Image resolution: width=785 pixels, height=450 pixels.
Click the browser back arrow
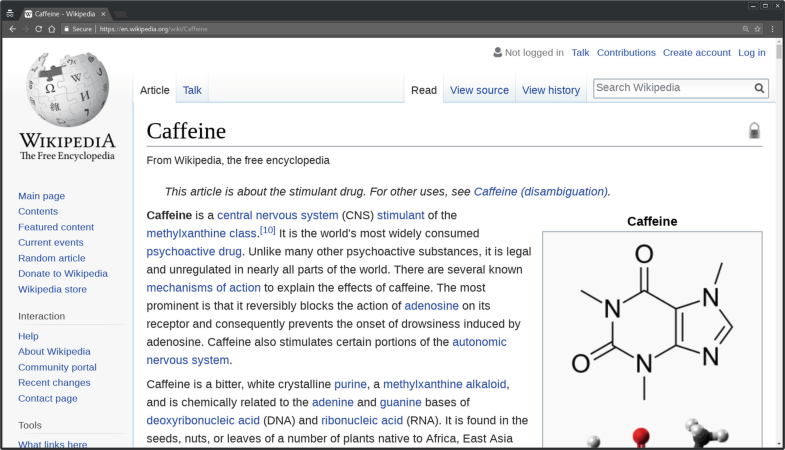tap(12, 29)
